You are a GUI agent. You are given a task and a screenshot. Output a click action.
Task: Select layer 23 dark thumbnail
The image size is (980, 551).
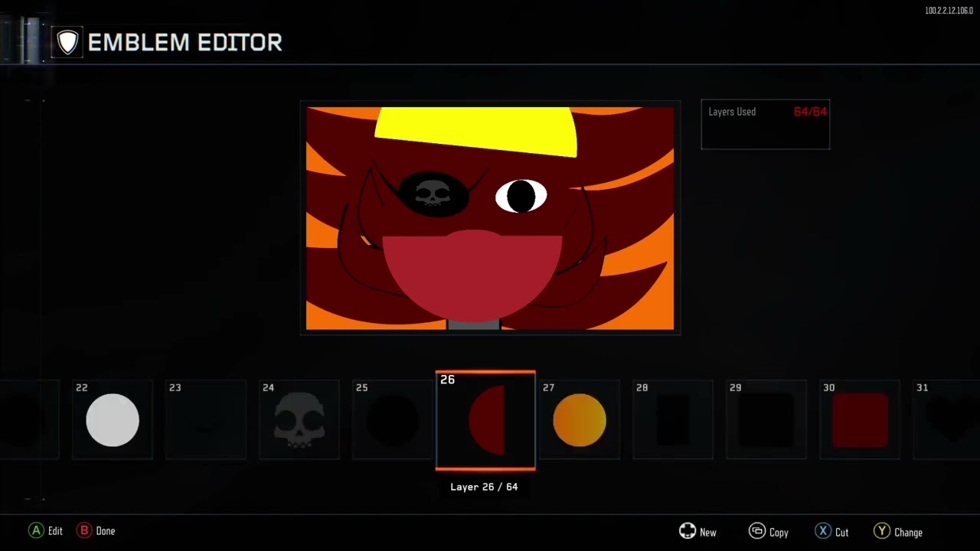point(206,419)
